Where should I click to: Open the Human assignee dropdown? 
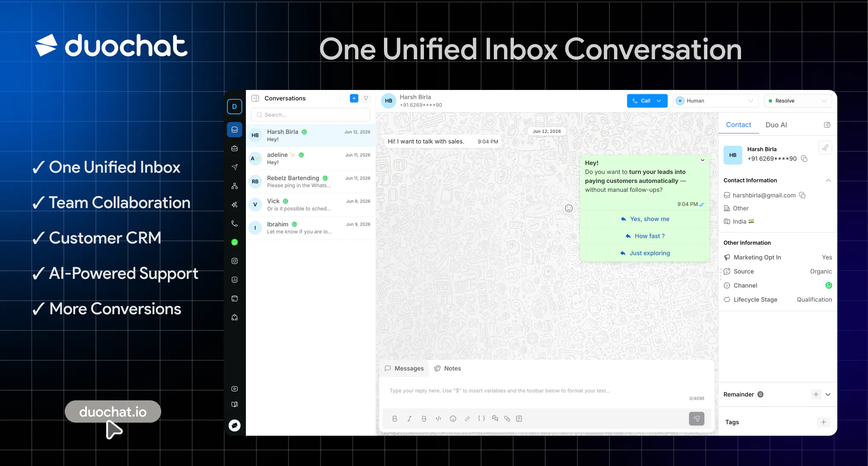pyautogui.click(x=716, y=101)
